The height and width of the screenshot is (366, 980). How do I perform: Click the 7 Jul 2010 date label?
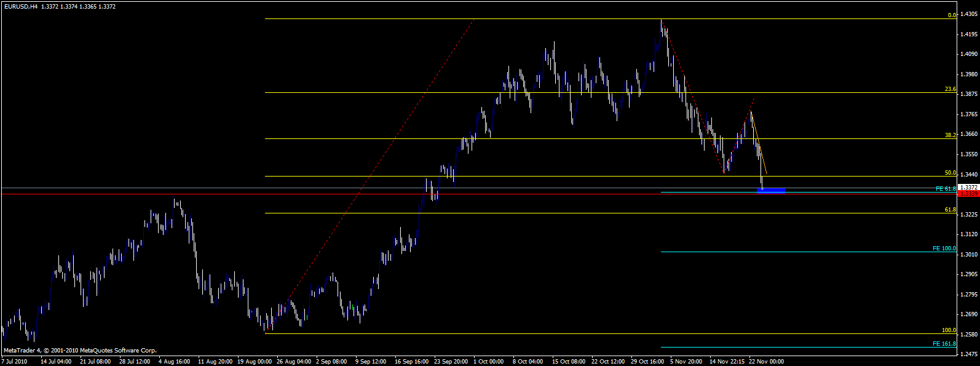click(14, 362)
